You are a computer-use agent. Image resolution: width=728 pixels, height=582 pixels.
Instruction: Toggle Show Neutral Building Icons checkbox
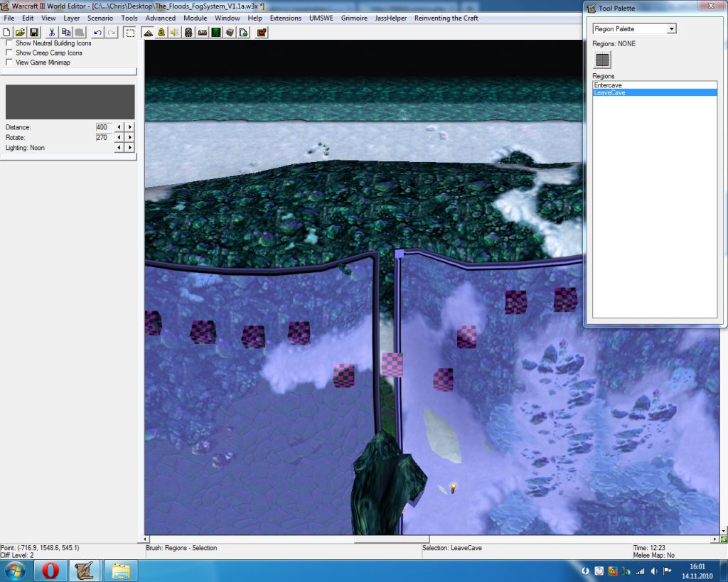[x=9, y=43]
